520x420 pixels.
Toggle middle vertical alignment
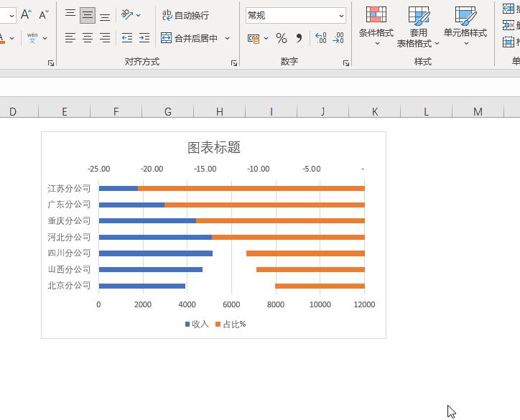click(x=88, y=15)
